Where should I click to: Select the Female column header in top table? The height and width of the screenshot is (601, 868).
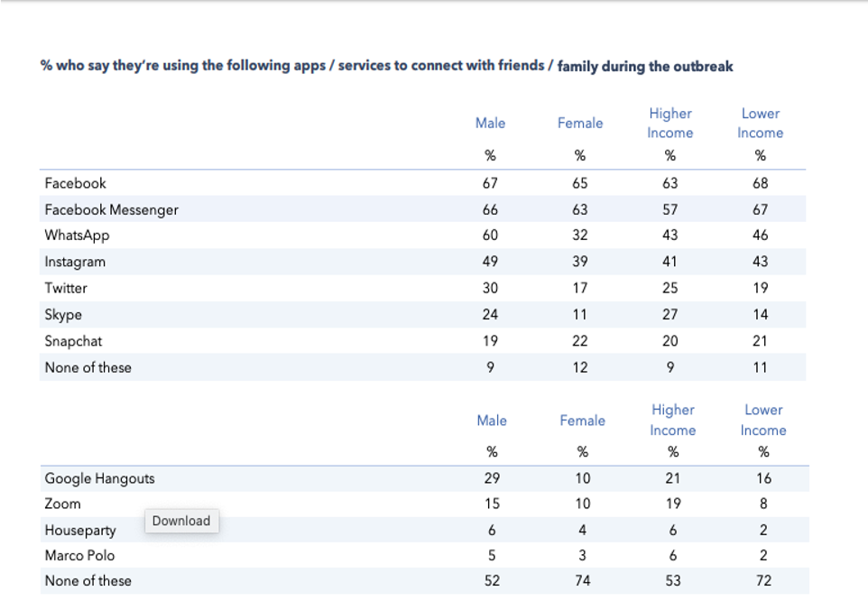[580, 123]
